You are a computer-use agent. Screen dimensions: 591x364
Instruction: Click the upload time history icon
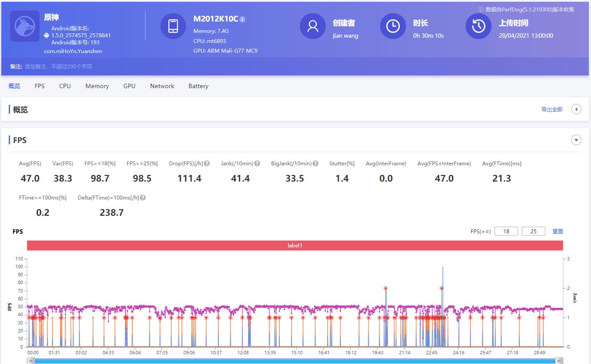tap(478, 26)
